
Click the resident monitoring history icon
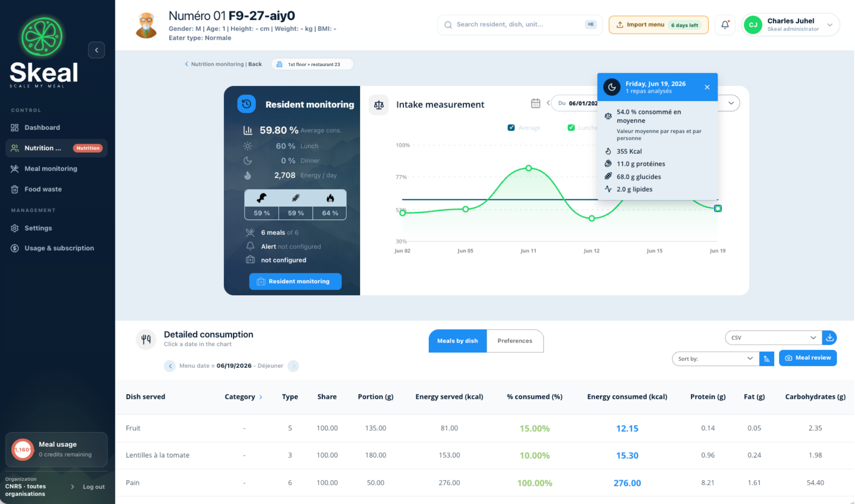click(246, 104)
